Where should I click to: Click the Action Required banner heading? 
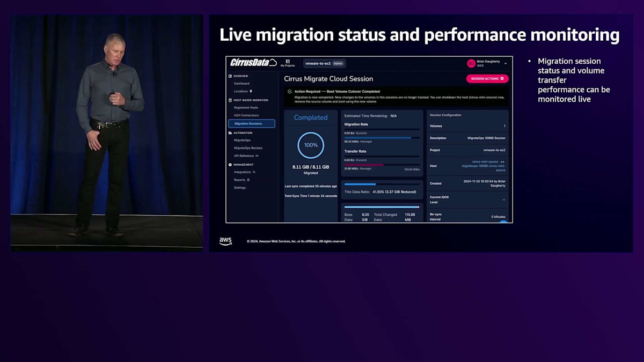337,92
